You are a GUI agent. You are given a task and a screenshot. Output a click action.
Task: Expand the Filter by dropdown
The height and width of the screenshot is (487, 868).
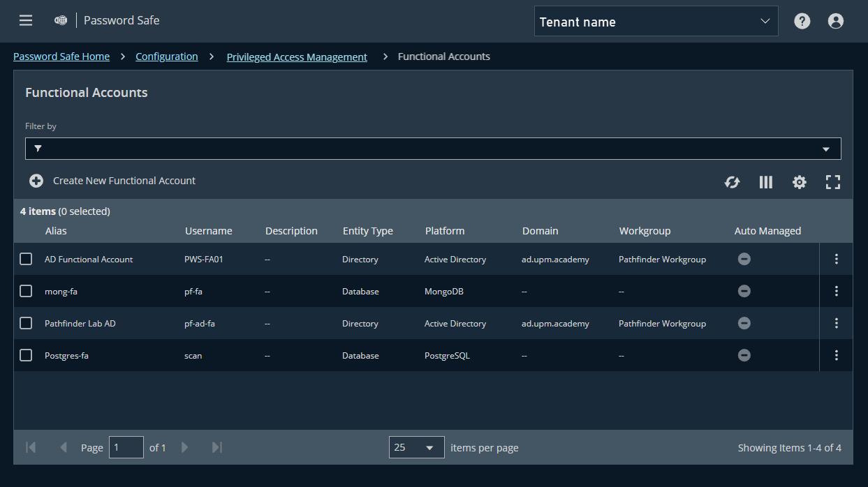[825, 149]
